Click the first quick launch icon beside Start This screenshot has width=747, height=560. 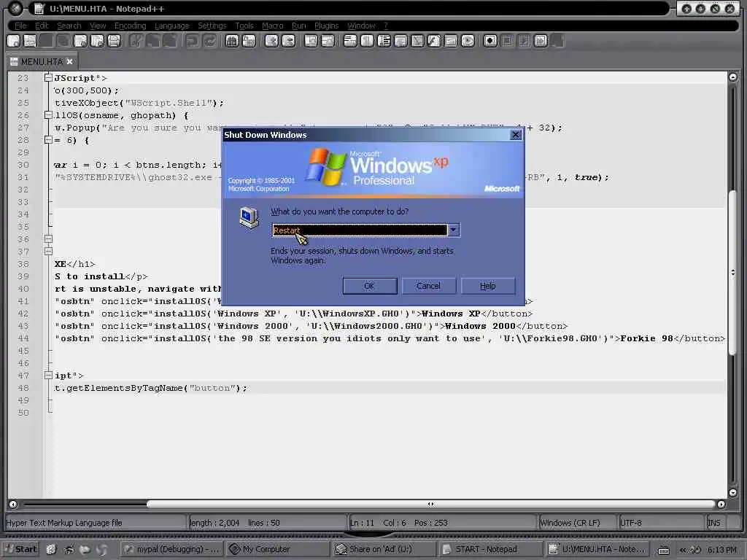tap(51, 549)
